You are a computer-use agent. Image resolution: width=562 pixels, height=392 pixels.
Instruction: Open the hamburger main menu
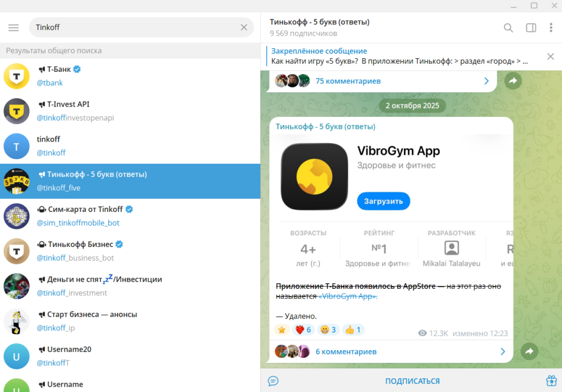point(14,27)
